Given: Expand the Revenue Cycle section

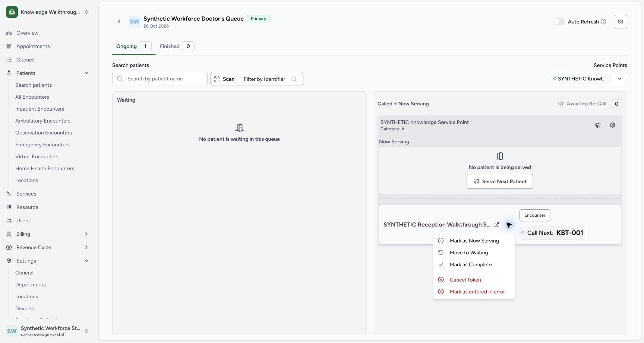Looking at the screenshot, I should pyautogui.click(x=86, y=247).
